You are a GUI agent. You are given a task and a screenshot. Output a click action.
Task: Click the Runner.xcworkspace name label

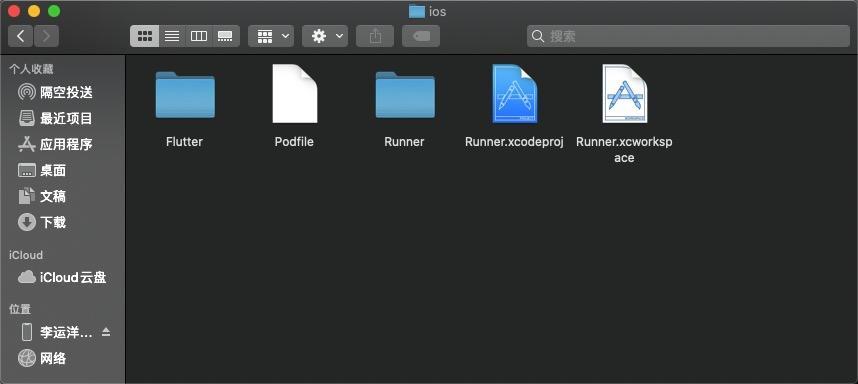click(624, 150)
